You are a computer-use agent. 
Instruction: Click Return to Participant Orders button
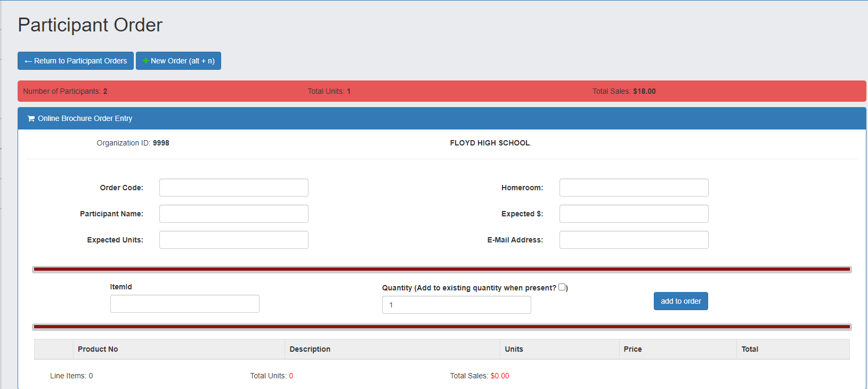(x=76, y=61)
